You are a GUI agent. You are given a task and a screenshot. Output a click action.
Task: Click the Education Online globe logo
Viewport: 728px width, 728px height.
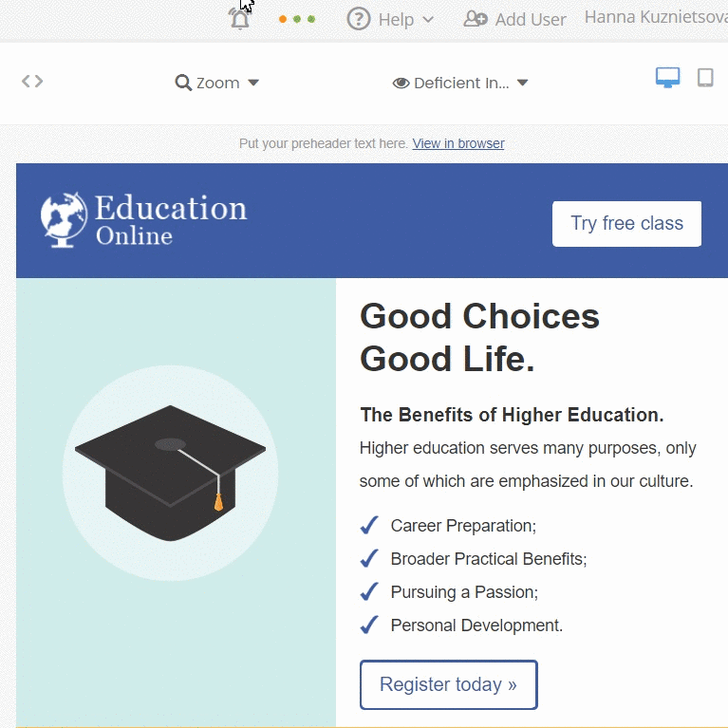tap(143, 219)
